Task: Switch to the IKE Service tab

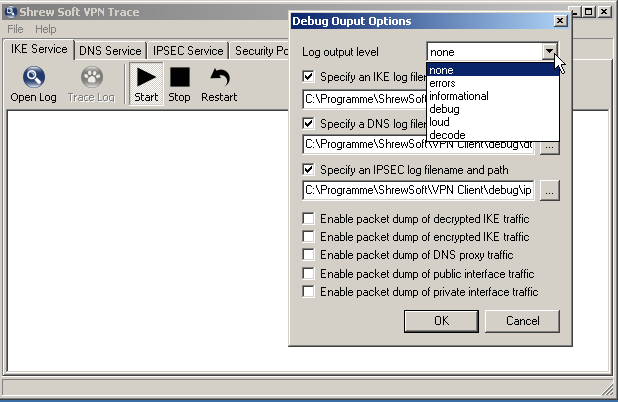Action: pos(39,49)
